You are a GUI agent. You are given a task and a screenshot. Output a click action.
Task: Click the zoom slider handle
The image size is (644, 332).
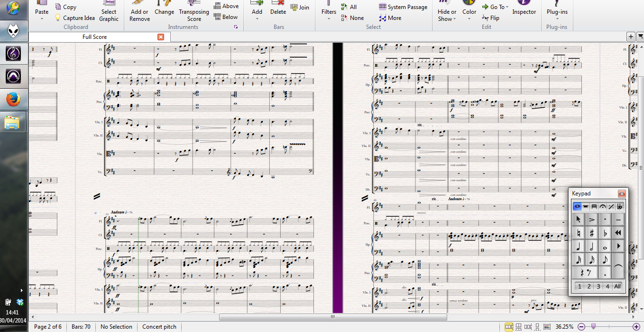[x=594, y=326]
